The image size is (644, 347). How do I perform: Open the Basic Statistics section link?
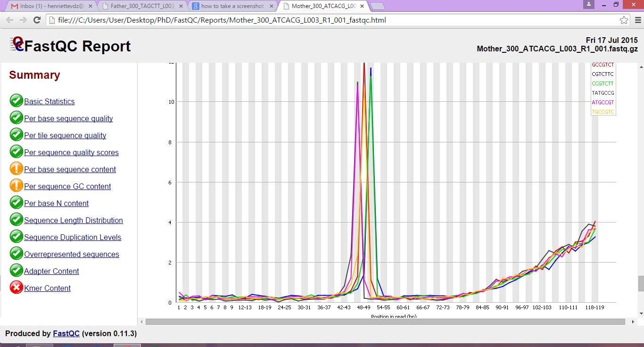point(50,101)
